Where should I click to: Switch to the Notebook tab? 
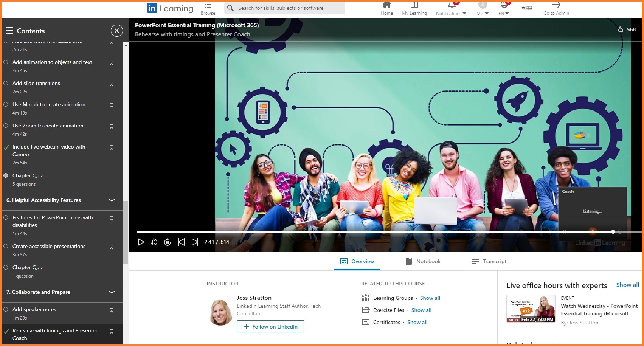coord(423,261)
